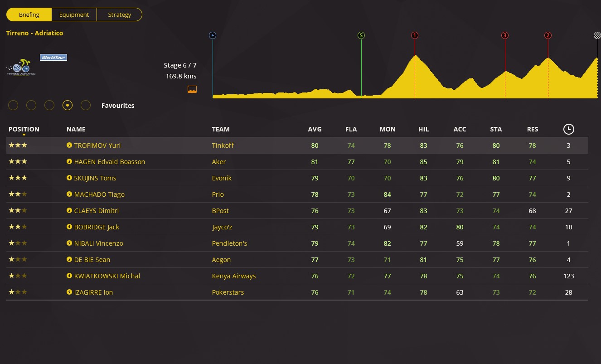
Task: Open the Briefing tab
Action: [x=29, y=15]
